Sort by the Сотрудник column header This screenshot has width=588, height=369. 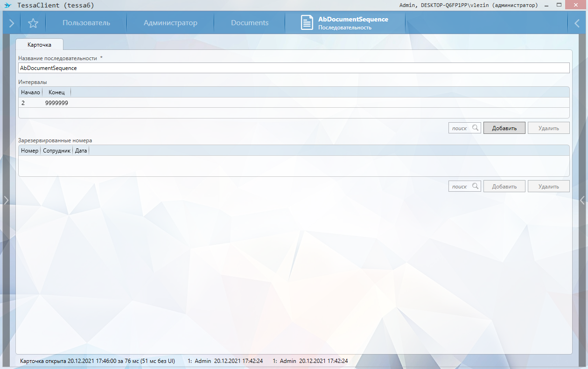coord(56,151)
